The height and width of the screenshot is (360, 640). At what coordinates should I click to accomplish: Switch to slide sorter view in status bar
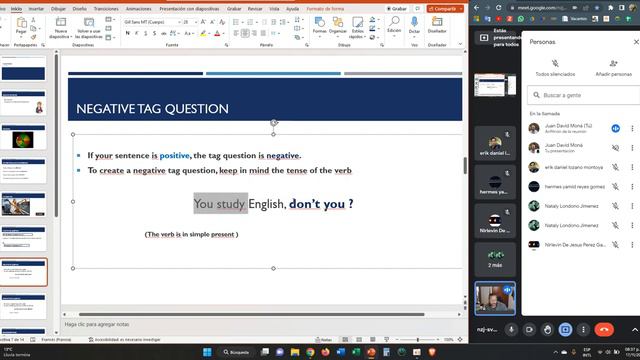click(x=359, y=340)
